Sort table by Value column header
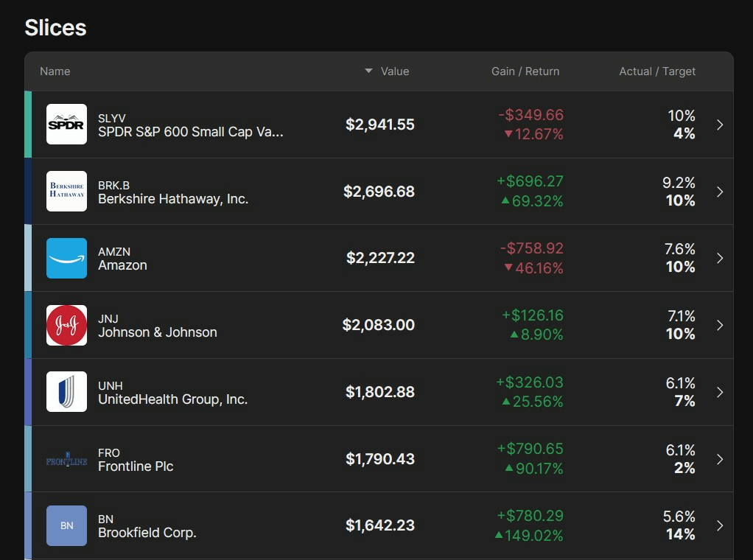This screenshot has width=753, height=560. click(395, 71)
